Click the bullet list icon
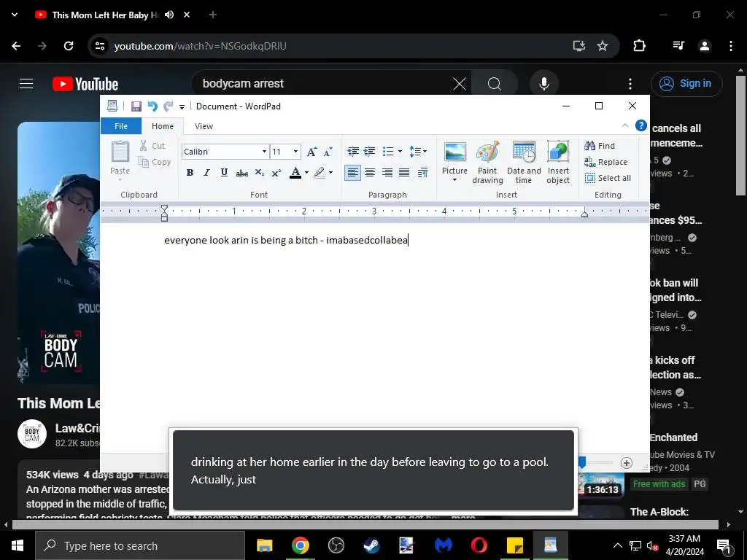This screenshot has height=560, width=747. click(388, 152)
